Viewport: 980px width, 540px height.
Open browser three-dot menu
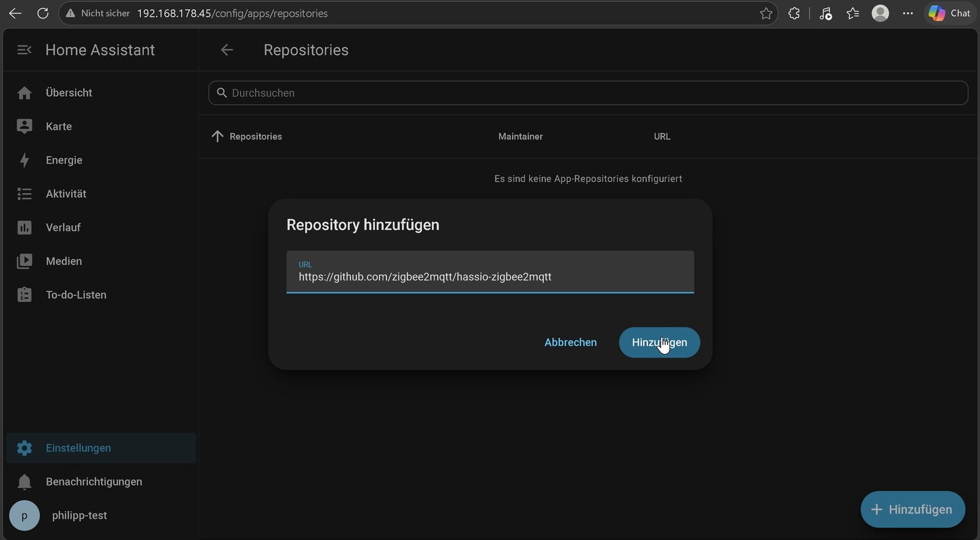908,13
